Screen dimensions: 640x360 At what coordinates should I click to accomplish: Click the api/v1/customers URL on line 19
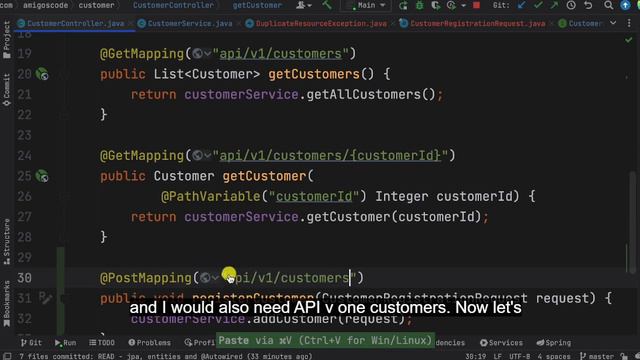280,54
